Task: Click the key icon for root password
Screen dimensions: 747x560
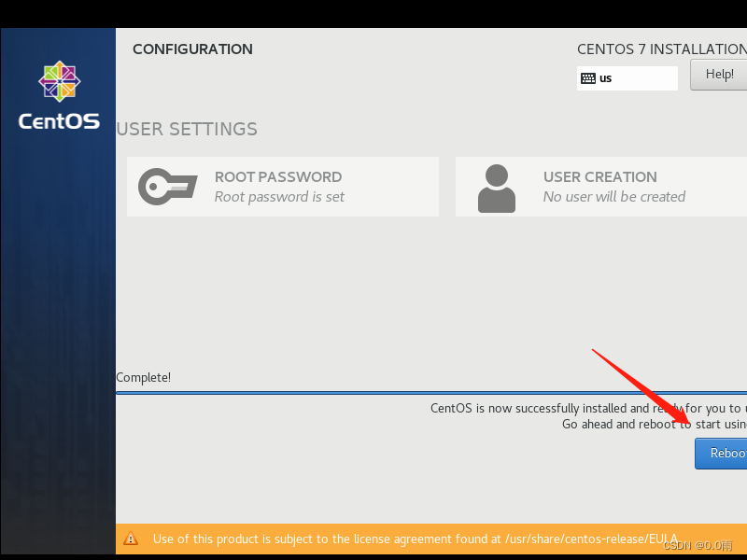Action: tap(168, 187)
